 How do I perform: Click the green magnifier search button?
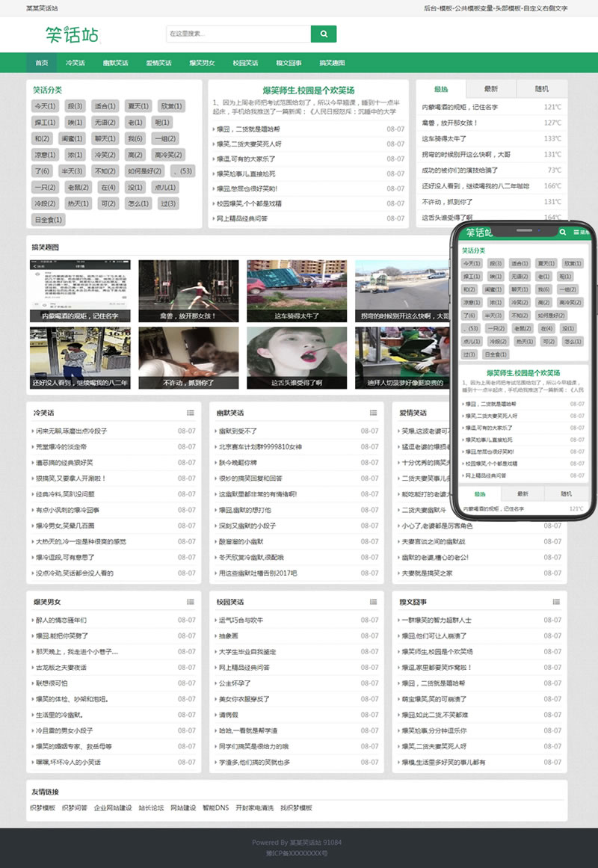point(323,34)
